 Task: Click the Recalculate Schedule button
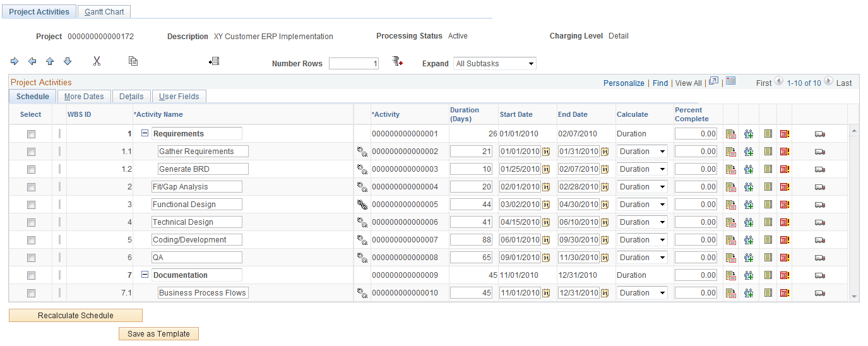click(76, 316)
